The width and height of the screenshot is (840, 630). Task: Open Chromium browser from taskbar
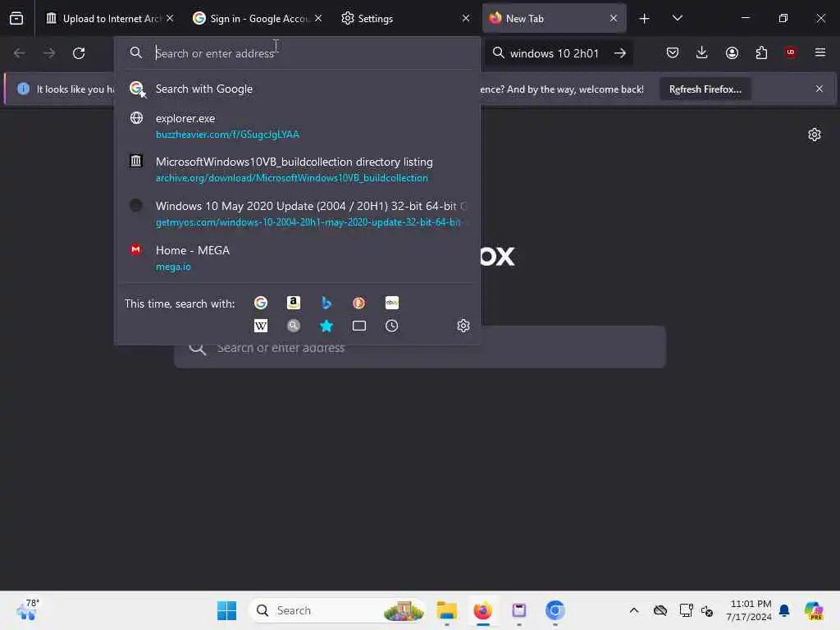pos(555,610)
